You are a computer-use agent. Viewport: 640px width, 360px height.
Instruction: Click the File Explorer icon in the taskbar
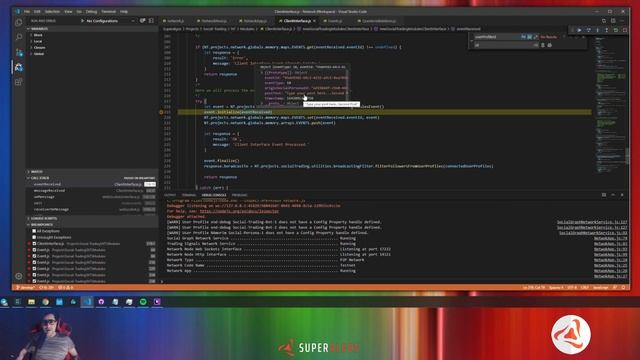pos(31,302)
